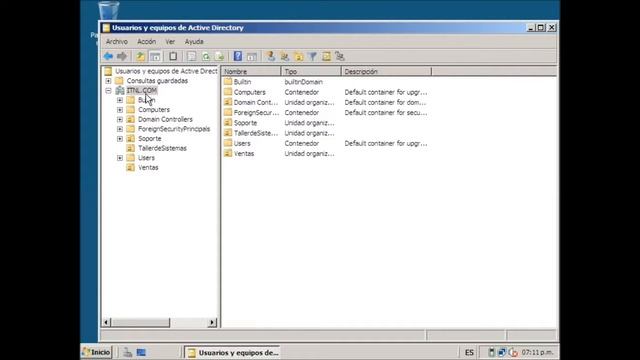The height and width of the screenshot is (360, 640).
Task: Open the Archivo menu
Action: tap(117, 42)
